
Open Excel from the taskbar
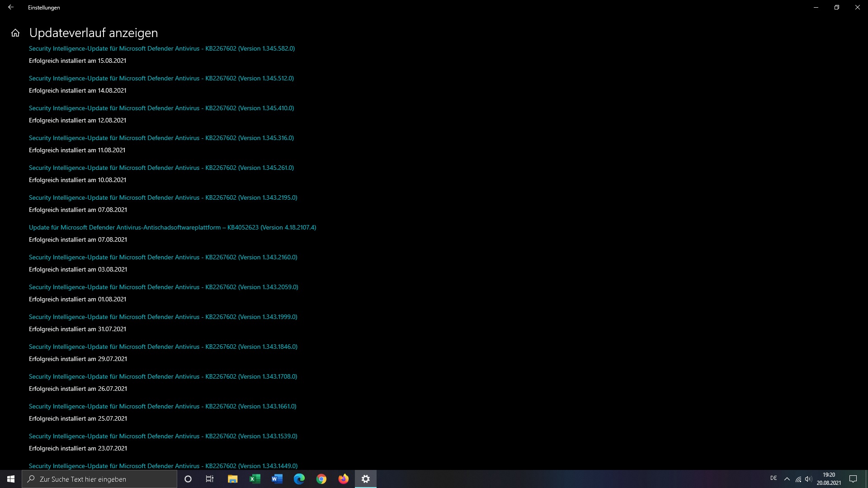[x=255, y=479]
